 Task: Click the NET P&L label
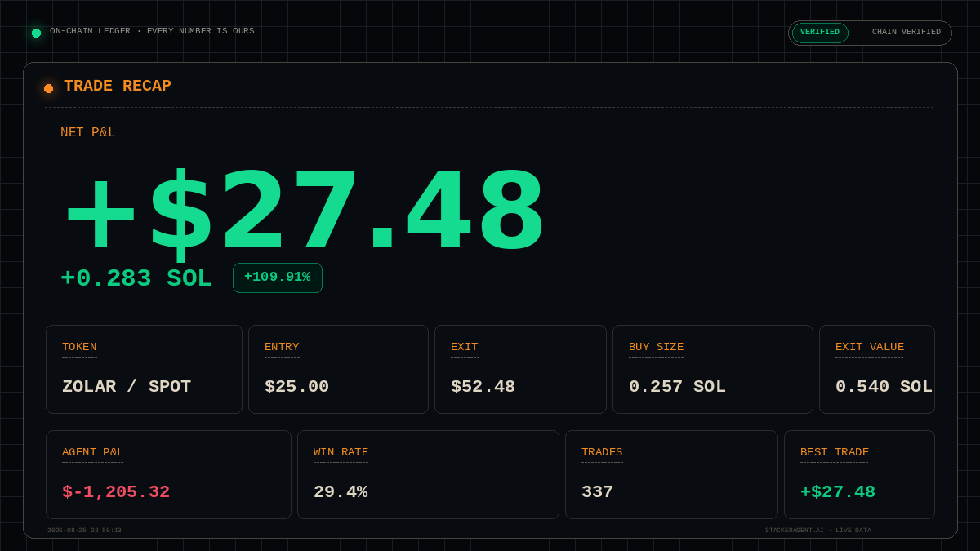coord(87,133)
